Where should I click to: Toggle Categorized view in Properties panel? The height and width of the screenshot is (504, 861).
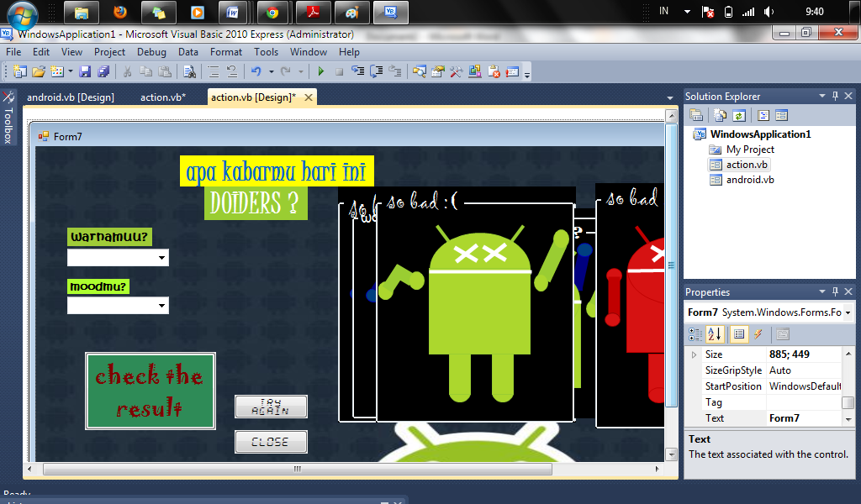point(695,334)
